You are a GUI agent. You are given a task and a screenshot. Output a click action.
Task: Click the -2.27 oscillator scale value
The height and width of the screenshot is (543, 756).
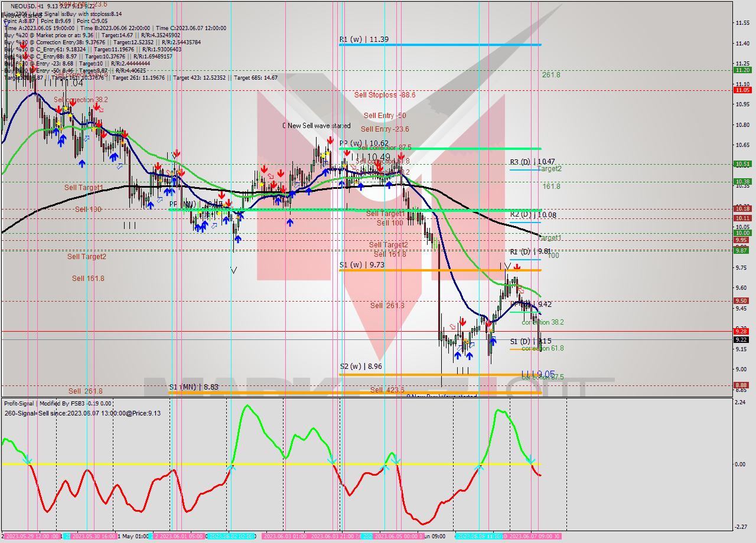coord(741,527)
